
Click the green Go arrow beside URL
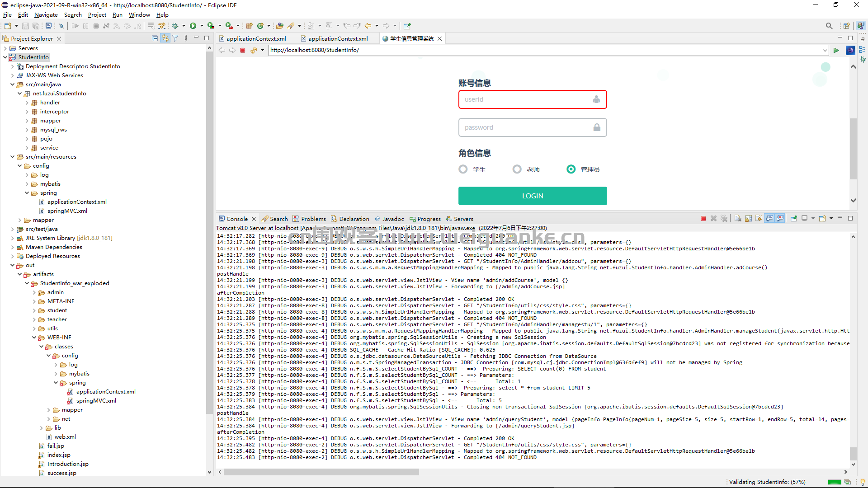pyautogui.click(x=836, y=50)
